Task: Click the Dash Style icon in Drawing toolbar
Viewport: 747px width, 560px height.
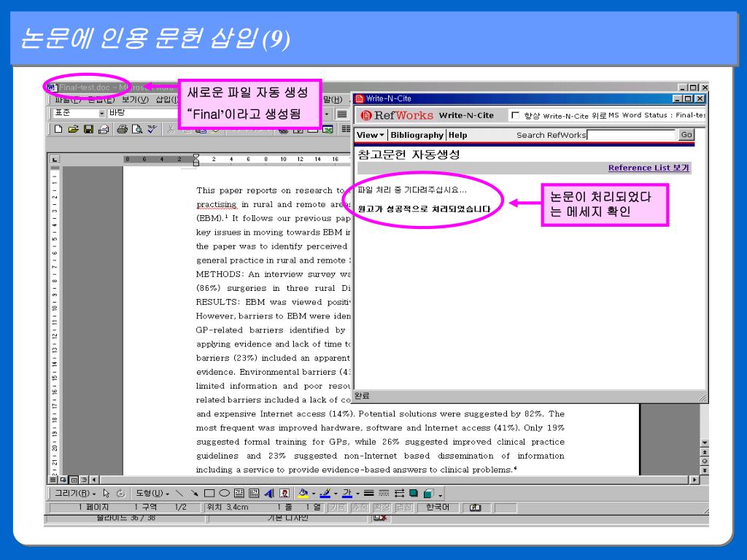Action: pos(384,494)
